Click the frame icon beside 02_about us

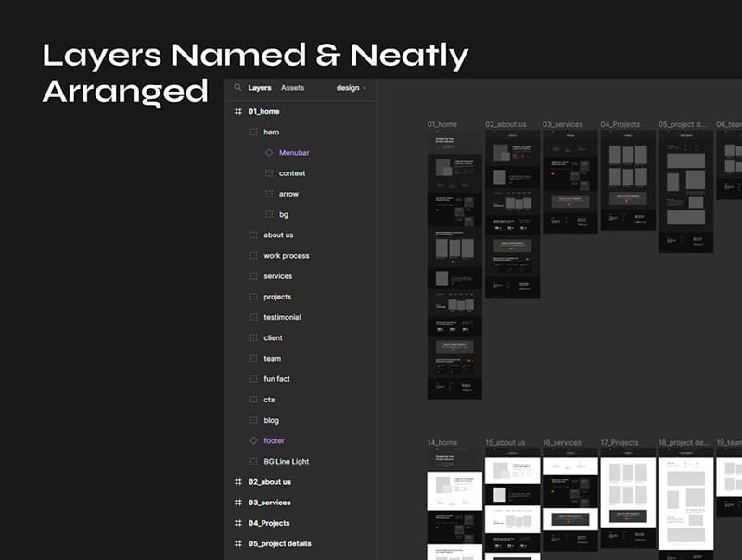238,482
